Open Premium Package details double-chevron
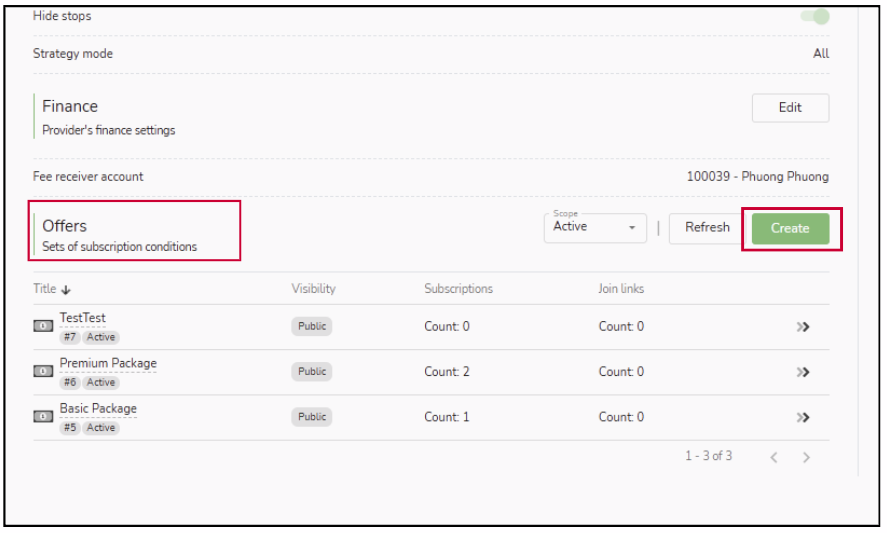The image size is (887, 533). pyautogui.click(x=802, y=372)
